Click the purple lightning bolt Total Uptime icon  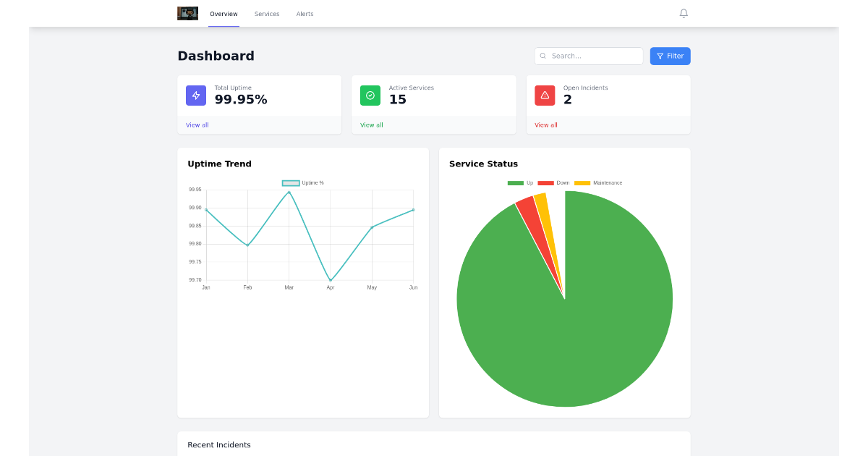(x=195, y=95)
